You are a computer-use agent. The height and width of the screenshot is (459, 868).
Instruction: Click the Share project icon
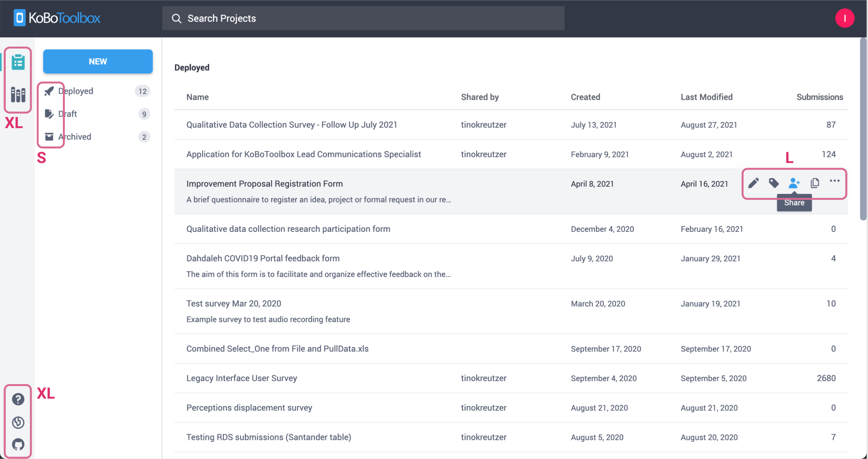[794, 183]
